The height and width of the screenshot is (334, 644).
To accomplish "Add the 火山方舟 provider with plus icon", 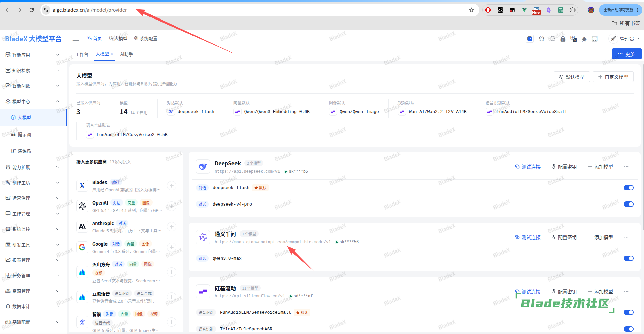I will (172, 272).
